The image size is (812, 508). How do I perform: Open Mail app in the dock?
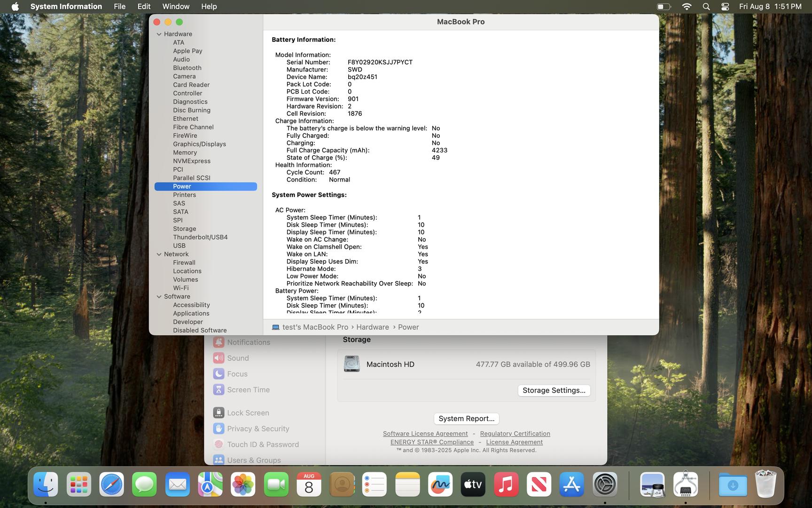pyautogui.click(x=177, y=484)
